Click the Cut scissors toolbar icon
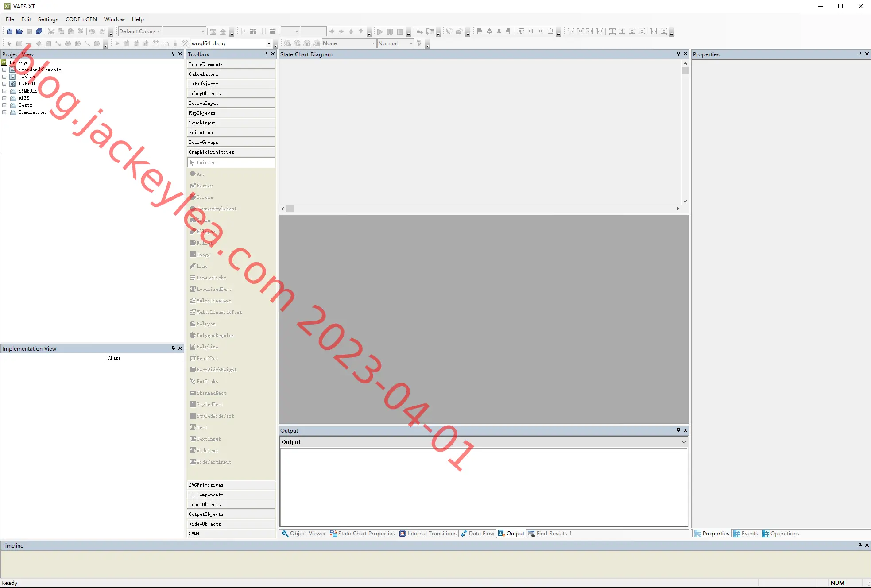The height and width of the screenshot is (588, 871). coord(51,31)
